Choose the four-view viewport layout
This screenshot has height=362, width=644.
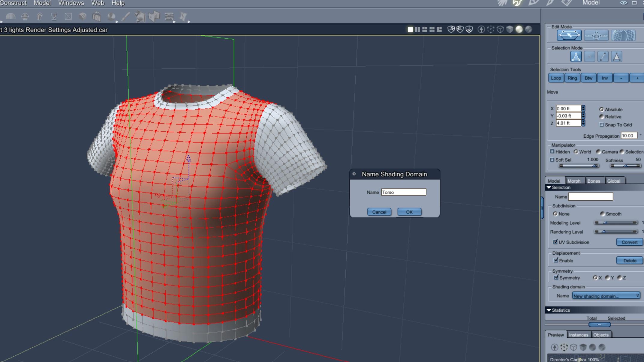[432, 29]
